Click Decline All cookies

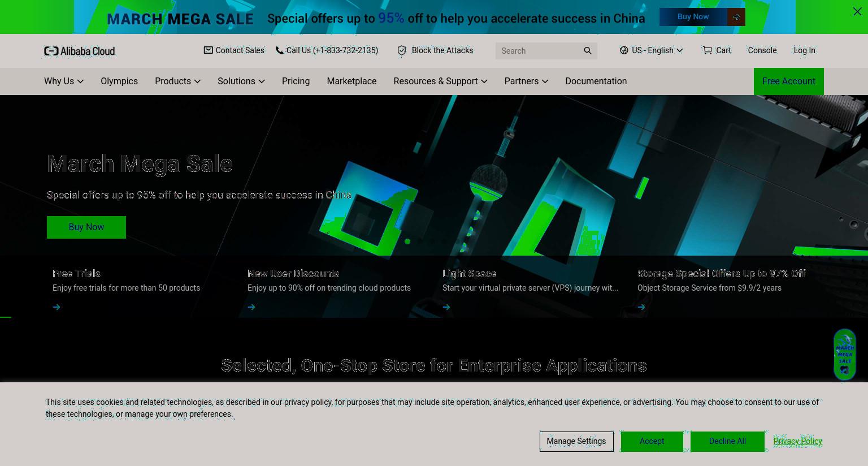tap(727, 441)
